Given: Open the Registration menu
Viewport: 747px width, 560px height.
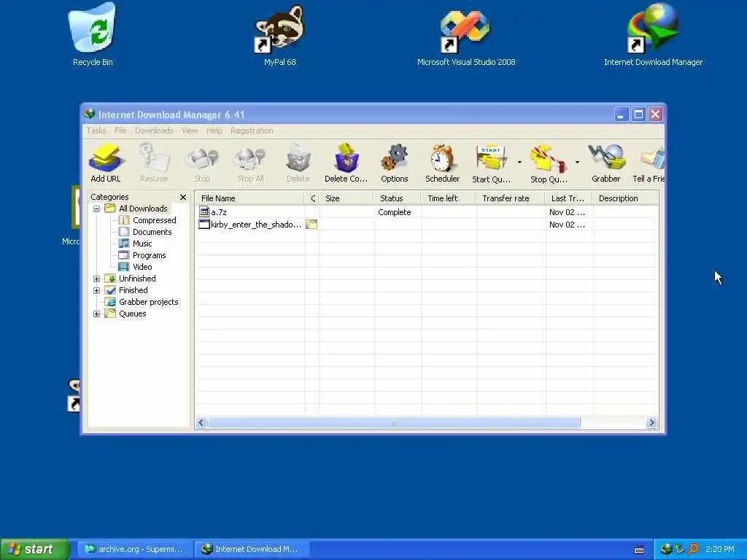Looking at the screenshot, I should [x=252, y=131].
